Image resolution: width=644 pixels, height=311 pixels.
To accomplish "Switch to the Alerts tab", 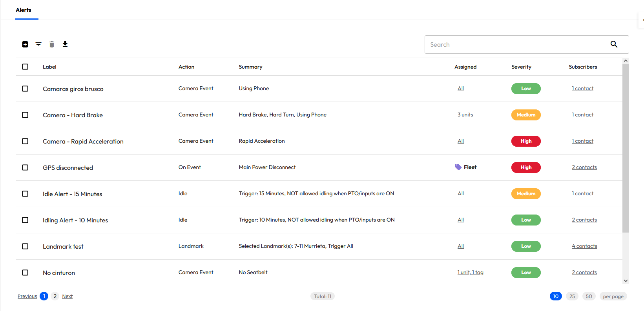I will [24, 10].
